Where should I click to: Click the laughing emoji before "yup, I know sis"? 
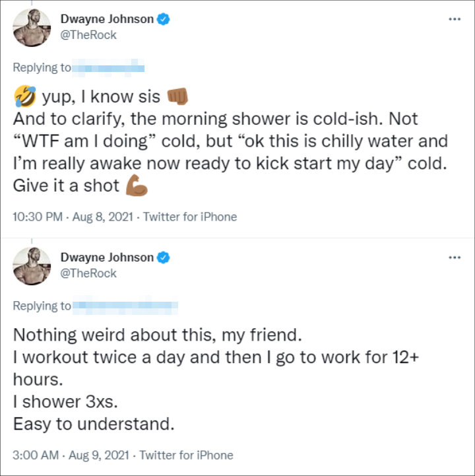pyautogui.click(x=24, y=97)
